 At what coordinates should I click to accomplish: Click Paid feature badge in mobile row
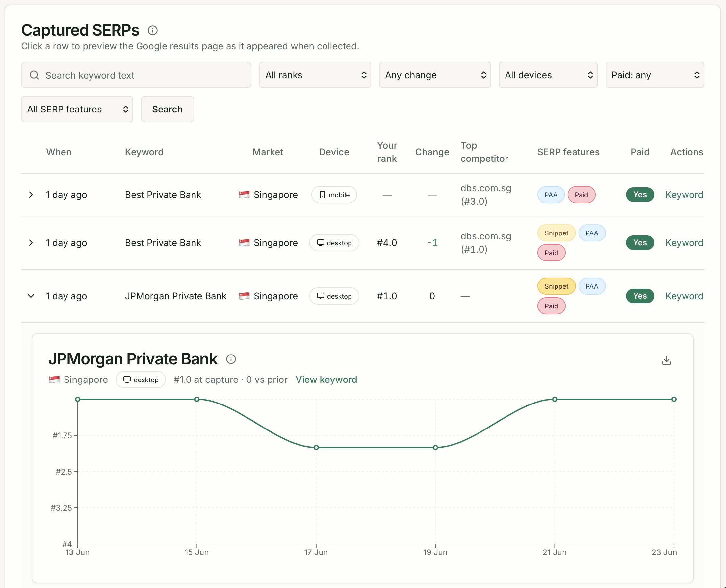tap(581, 195)
